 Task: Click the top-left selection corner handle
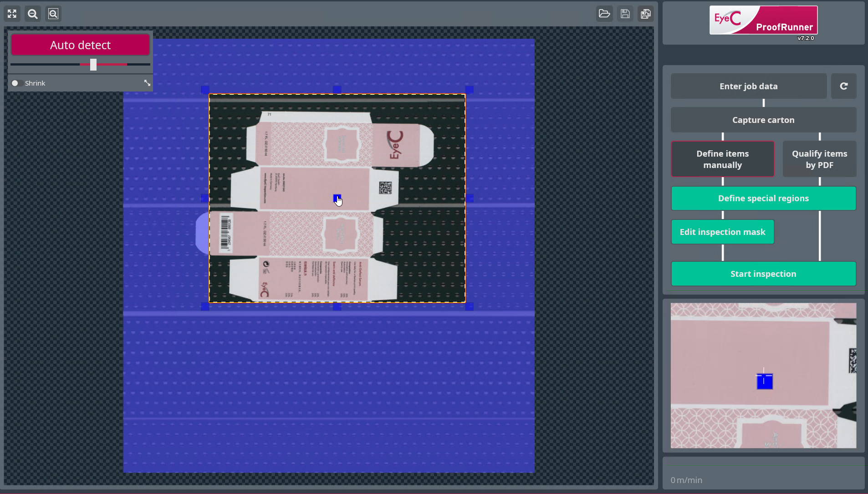click(205, 90)
